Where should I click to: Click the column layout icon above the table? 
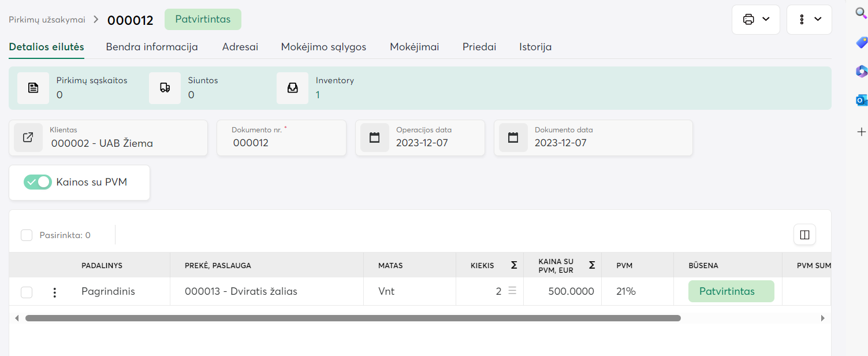click(x=804, y=235)
